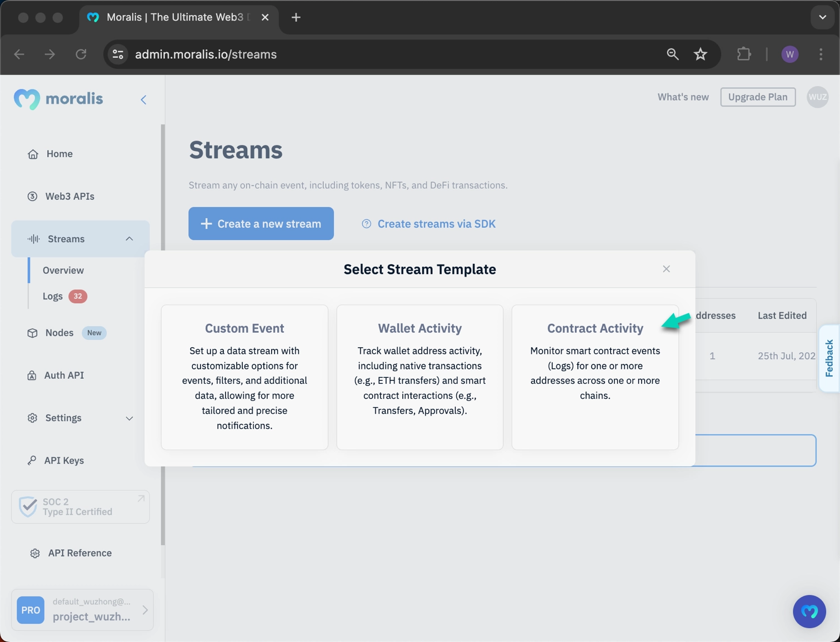Open the tab search dropdown arrow

[822, 17]
